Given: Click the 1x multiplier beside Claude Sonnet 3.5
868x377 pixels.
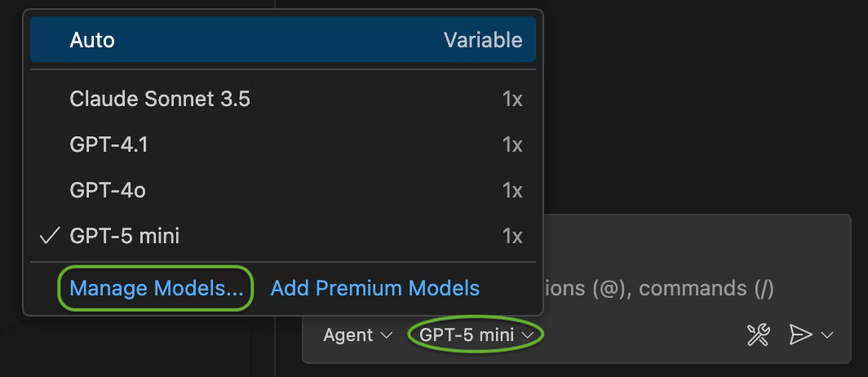Looking at the screenshot, I should [x=511, y=100].
